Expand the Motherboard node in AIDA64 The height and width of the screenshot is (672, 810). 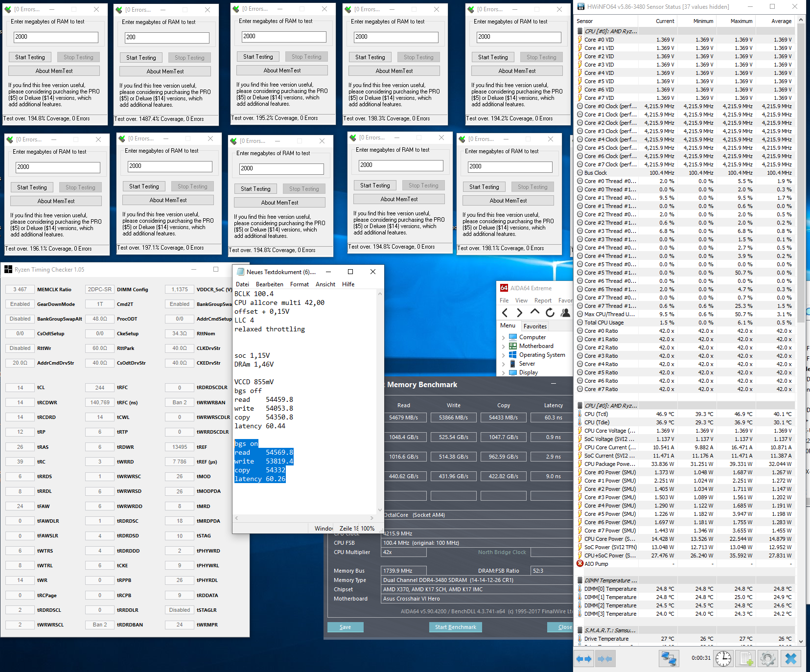pos(503,346)
